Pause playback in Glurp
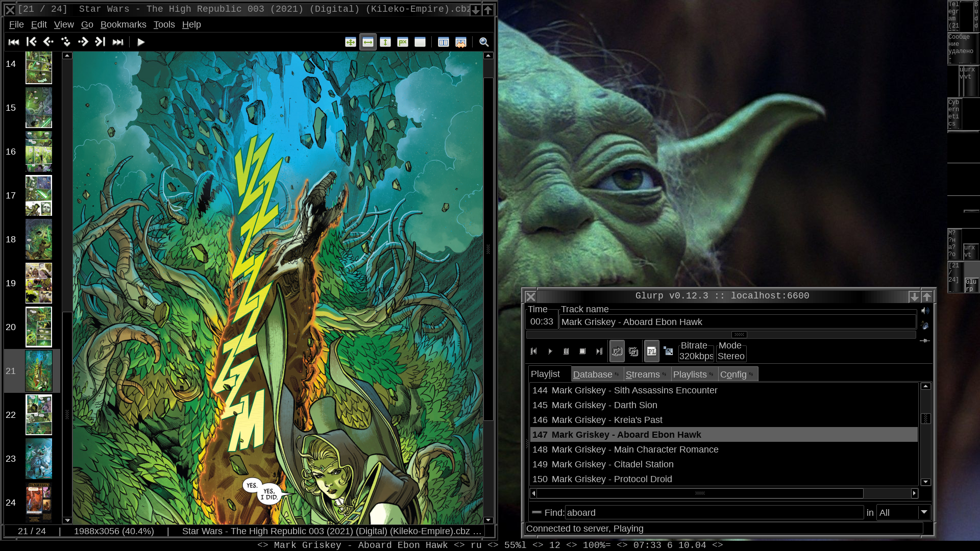This screenshot has width=980, height=551. [566, 352]
